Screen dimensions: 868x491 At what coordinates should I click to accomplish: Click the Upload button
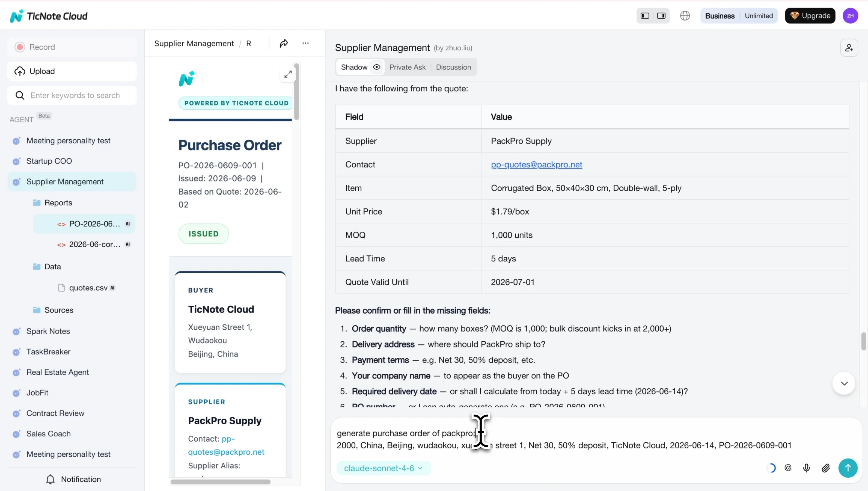[x=72, y=71]
